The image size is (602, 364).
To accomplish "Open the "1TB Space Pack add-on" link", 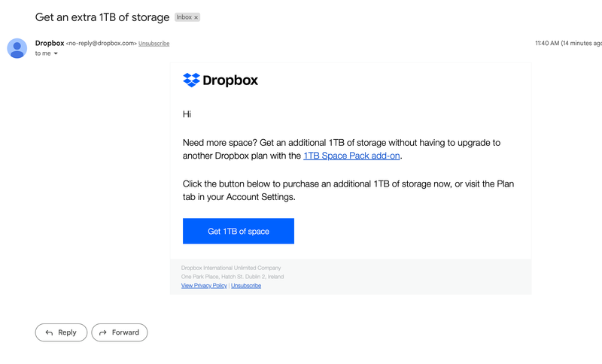I will click(351, 156).
